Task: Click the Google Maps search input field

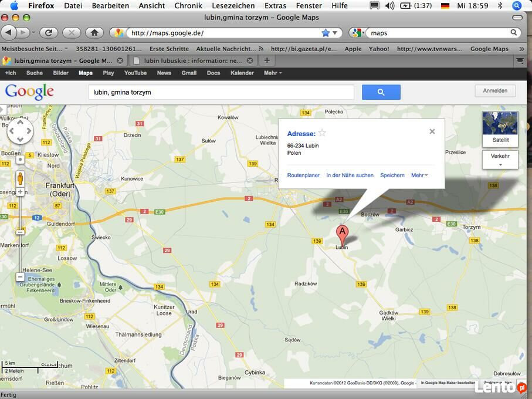Action: [x=221, y=92]
